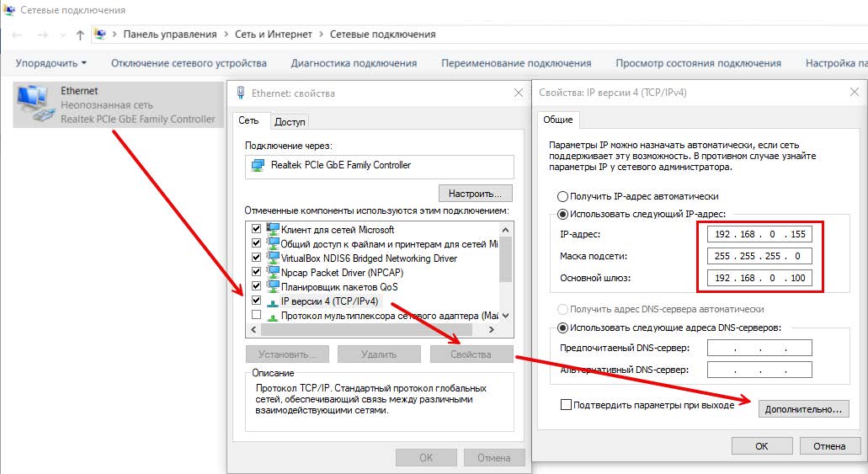Click the Установить... button
Viewport: 868px width, 474px height.
tap(287, 354)
